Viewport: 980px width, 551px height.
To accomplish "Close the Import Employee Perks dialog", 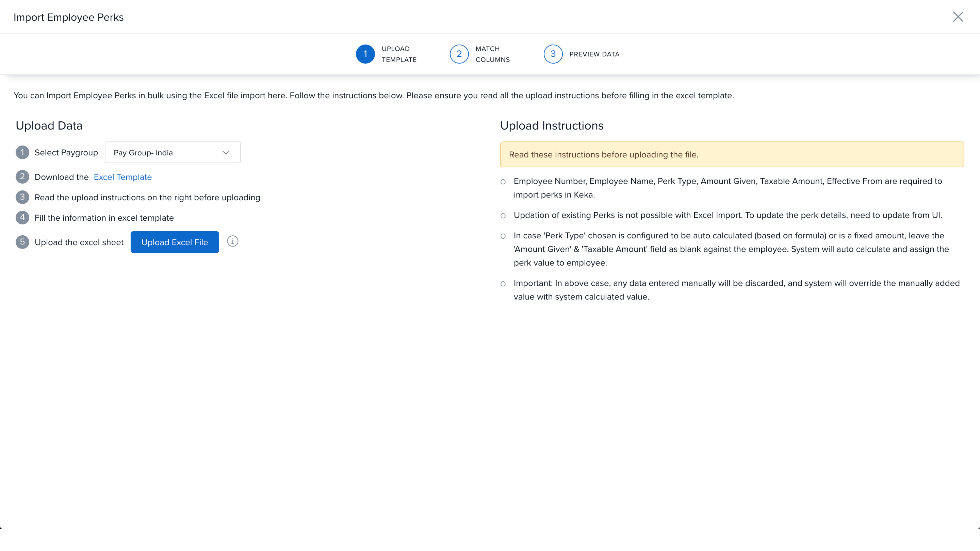I will [958, 17].
